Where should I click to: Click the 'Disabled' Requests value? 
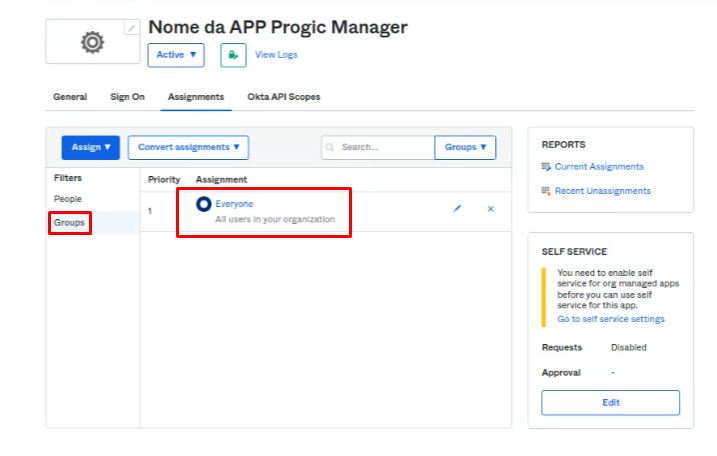(629, 348)
